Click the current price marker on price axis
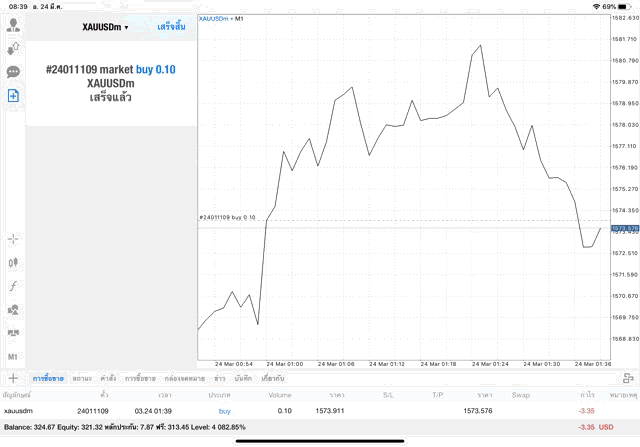 pos(624,229)
